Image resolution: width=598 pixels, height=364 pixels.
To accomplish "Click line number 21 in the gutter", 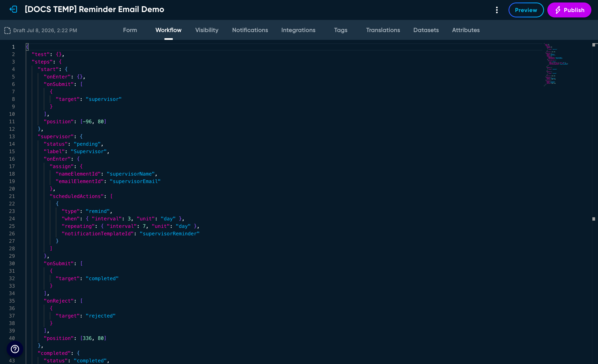I will coord(12,196).
